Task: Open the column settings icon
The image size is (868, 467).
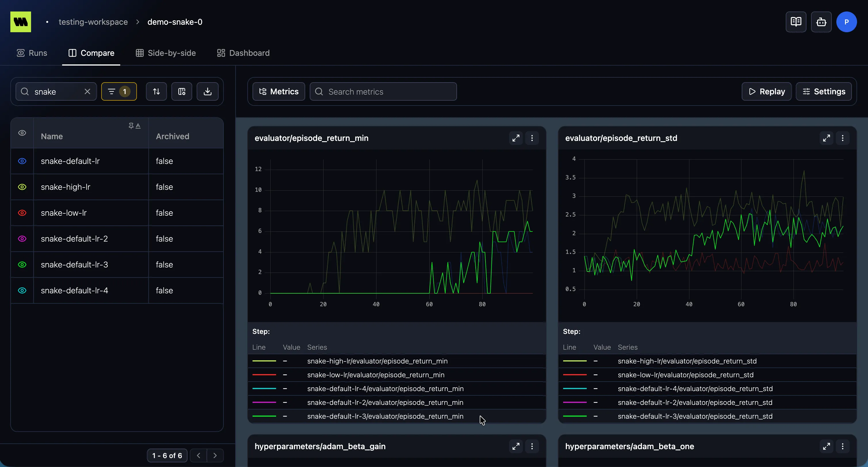Action: (x=181, y=92)
